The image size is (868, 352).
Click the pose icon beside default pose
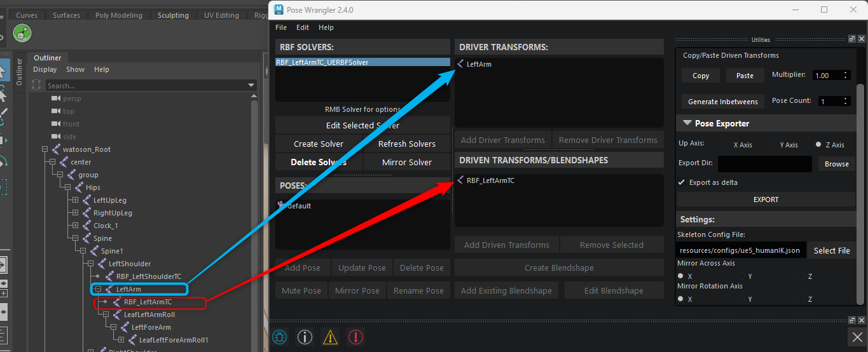tap(282, 205)
